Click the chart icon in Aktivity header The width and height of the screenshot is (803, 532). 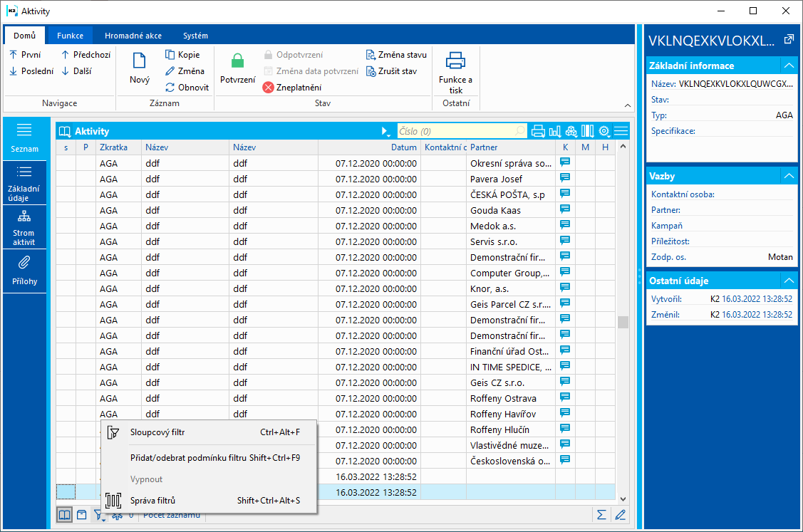tap(554, 131)
